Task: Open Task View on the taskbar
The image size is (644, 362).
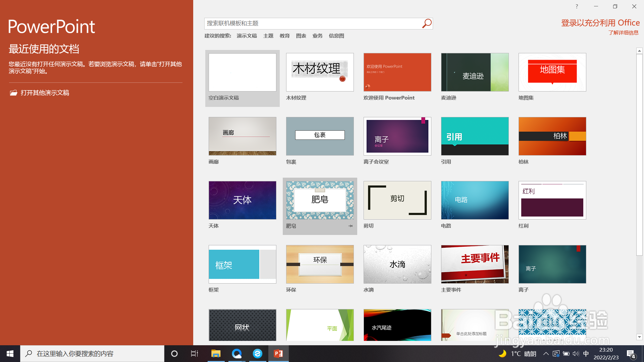Action: [x=195, y=354]
